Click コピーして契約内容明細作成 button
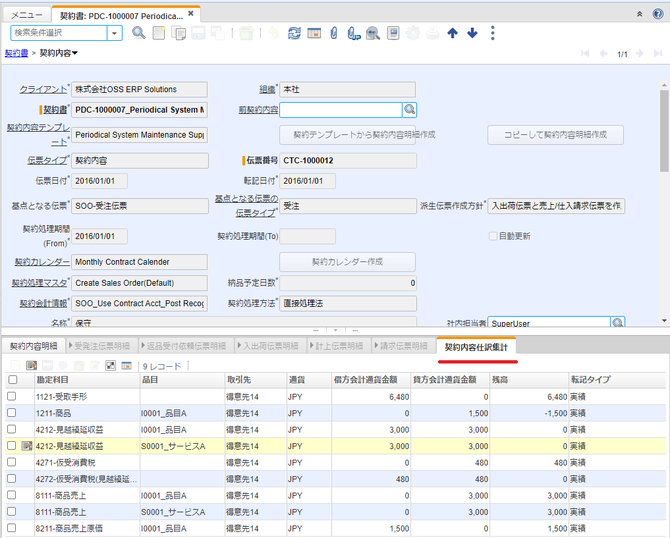The width and height of the screenshot is (670, 538). click(x=555, y=135)
